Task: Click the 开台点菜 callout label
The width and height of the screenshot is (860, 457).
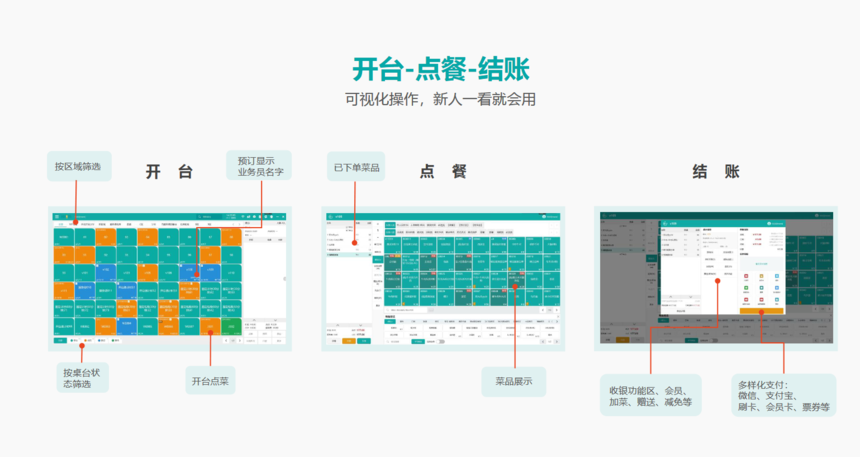Action: [x=210, y=381]
